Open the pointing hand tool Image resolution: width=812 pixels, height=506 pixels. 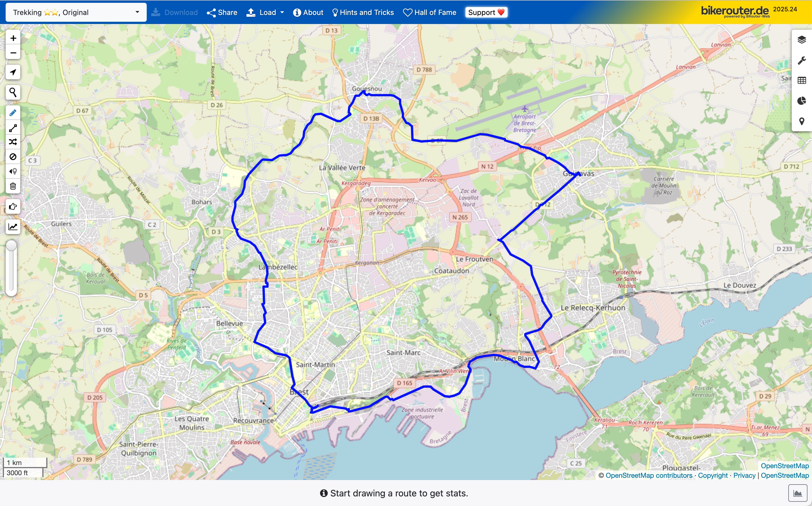tap(13, 206)
